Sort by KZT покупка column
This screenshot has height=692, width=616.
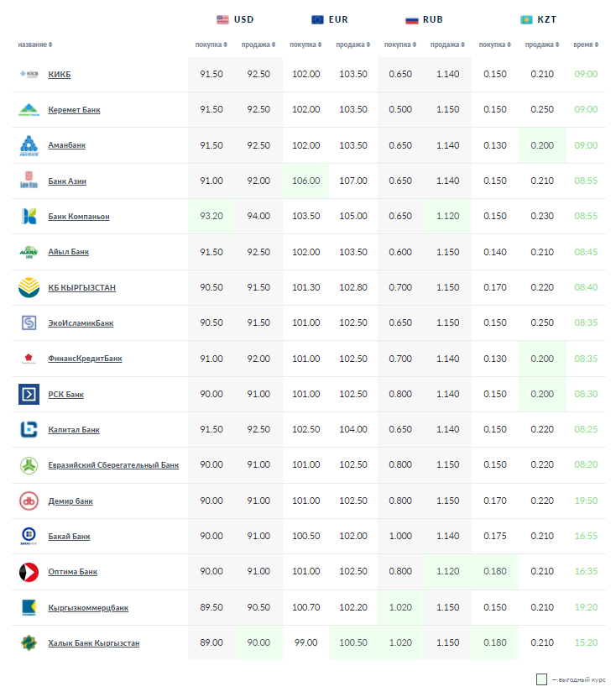point(494,45)
